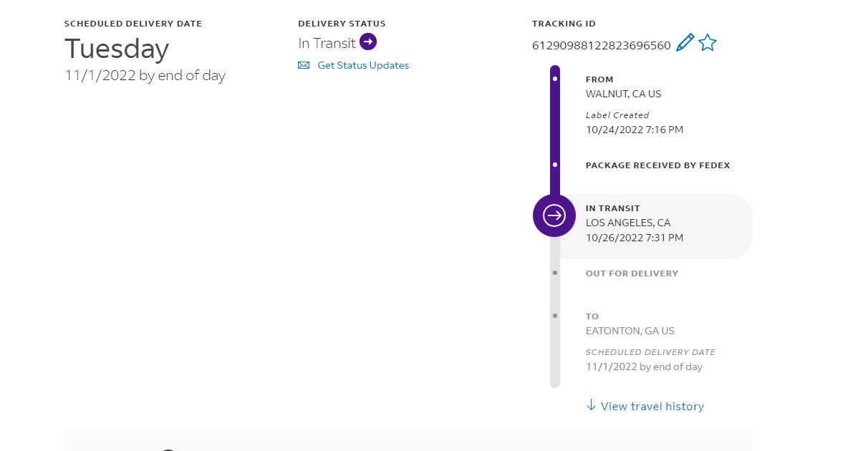The image size is (868, 451).
Task: Click down arrow beside View travel history
Action: click(591, 406)
